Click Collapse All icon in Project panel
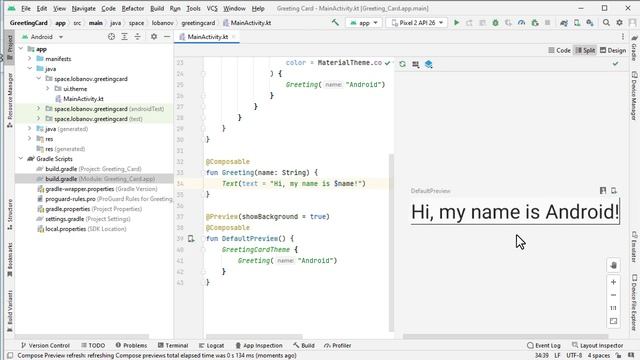 tap(137, 37)
